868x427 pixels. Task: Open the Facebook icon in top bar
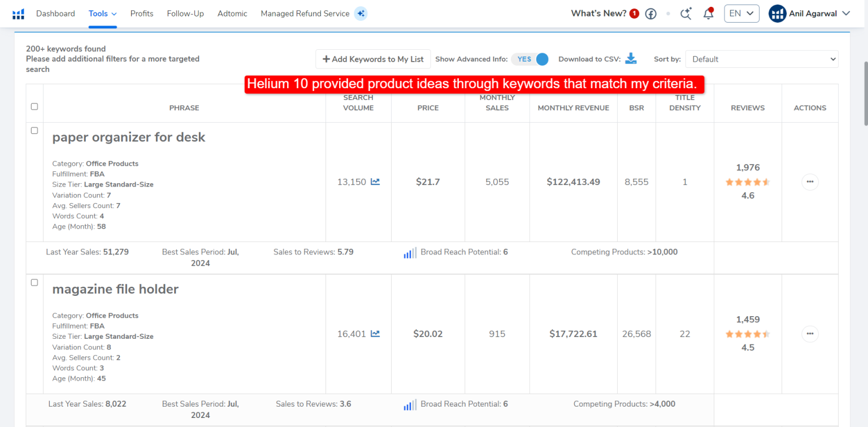tap(650, 13)
